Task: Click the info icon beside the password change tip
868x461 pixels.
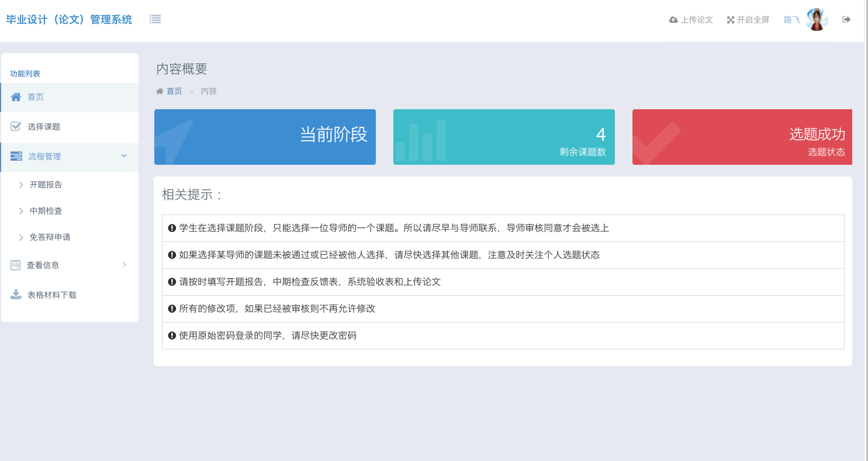Action: click(x=171, y=335)
